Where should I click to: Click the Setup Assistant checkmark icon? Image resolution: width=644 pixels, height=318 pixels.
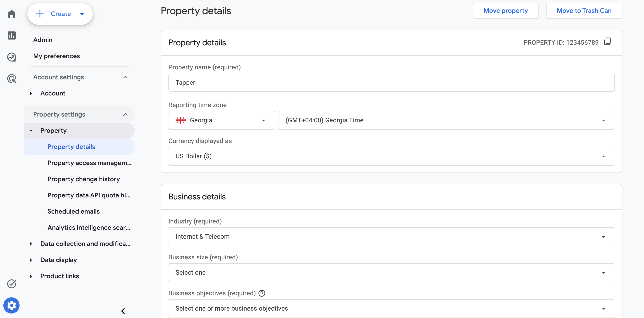tap(11, 284)
